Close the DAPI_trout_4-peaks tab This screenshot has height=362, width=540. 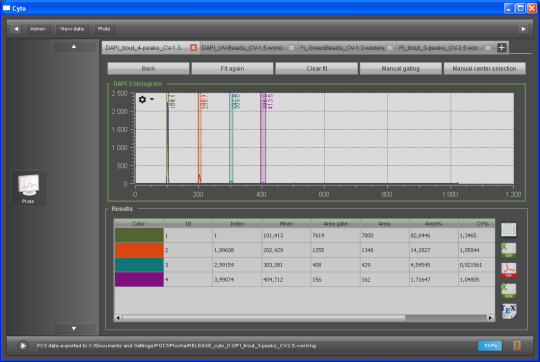(x=193, y=48)
